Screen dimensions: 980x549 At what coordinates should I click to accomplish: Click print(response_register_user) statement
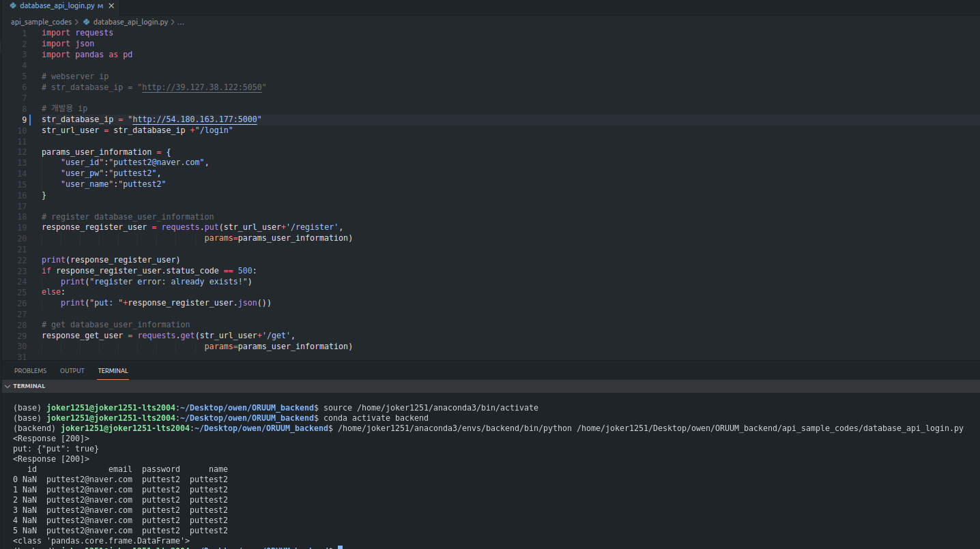pyautogui.click(x=111, y=260)
